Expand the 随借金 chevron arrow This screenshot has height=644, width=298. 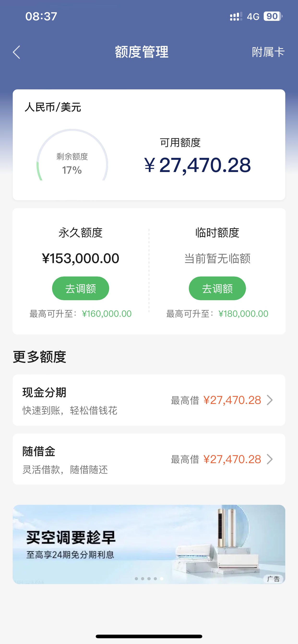point(270,459)
